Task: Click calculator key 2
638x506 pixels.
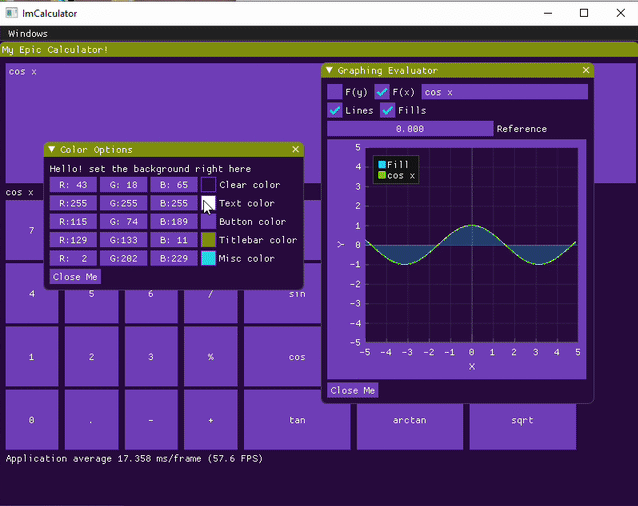Action: click(92, 356)
